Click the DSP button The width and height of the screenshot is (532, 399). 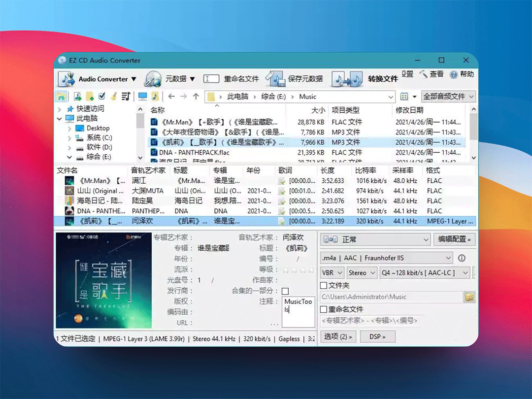(x=377, y=336)
